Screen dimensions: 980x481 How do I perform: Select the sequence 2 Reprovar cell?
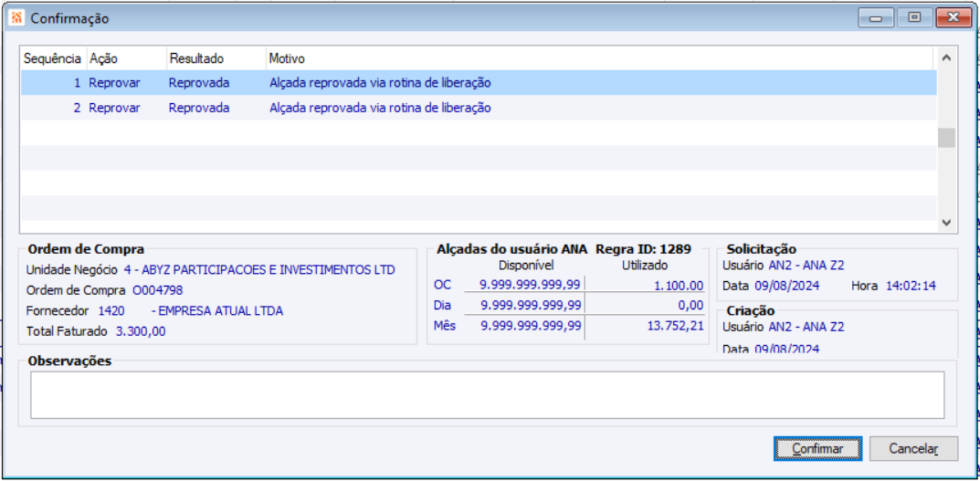pyautogui.click(x=115, y=108)
